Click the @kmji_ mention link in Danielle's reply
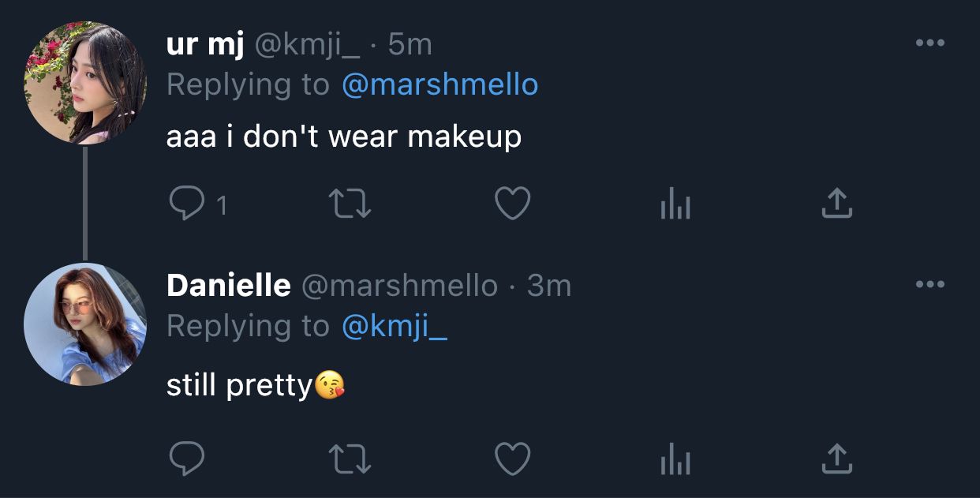 tap(394, 325)
